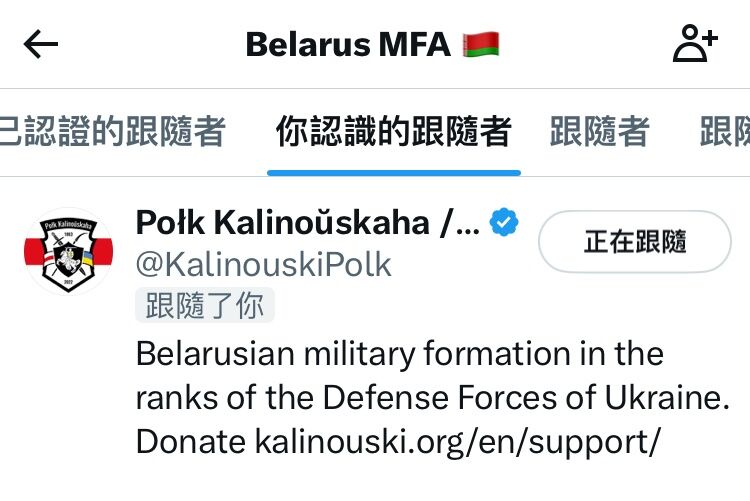Click the word Donate in the bio
This screenshot has height=501, width=750.
coord(191,442)
